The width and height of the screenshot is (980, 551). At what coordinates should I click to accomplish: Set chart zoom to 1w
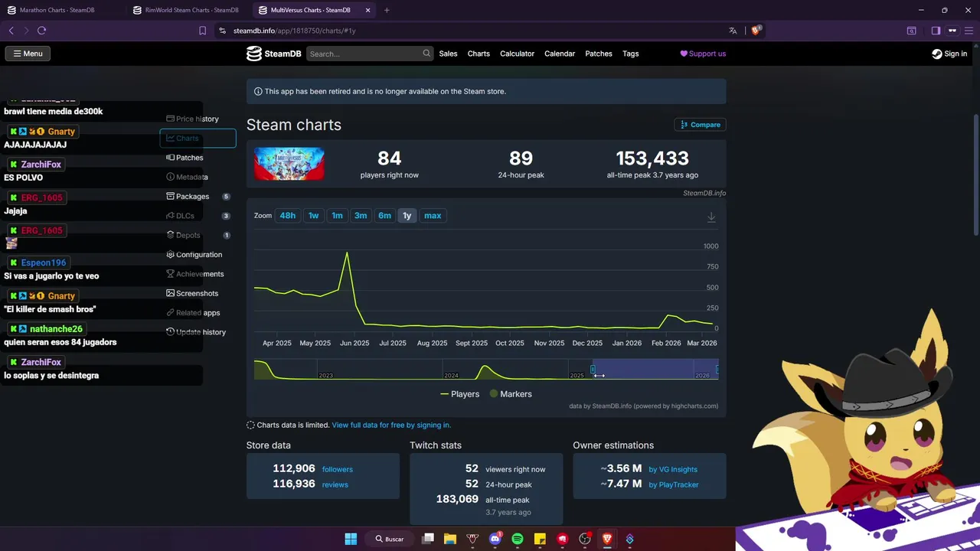pyautogui.click(x=313, y=216)
